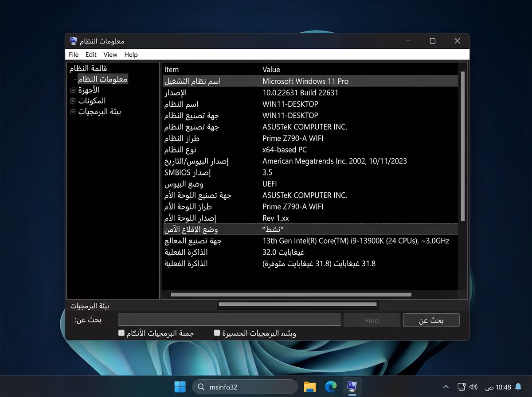Viewport: 532px width, 397px height.
Task: Expand the بيئة البرمجيات tree node
Action: 73,112
